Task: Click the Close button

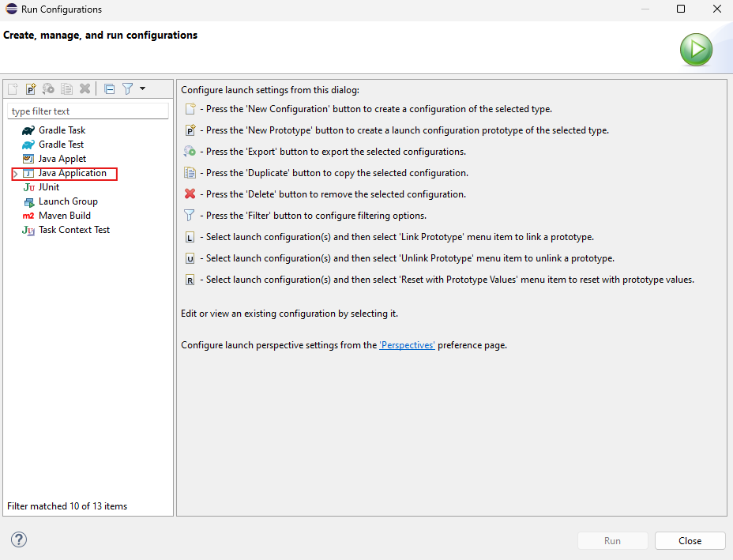Action: (690, 541)
